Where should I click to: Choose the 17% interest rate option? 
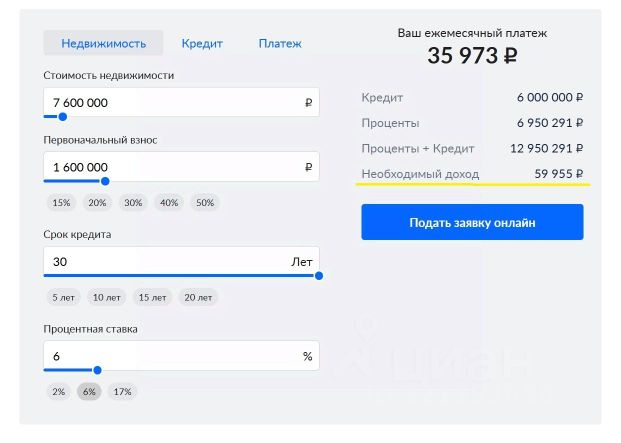coord(122,391)
